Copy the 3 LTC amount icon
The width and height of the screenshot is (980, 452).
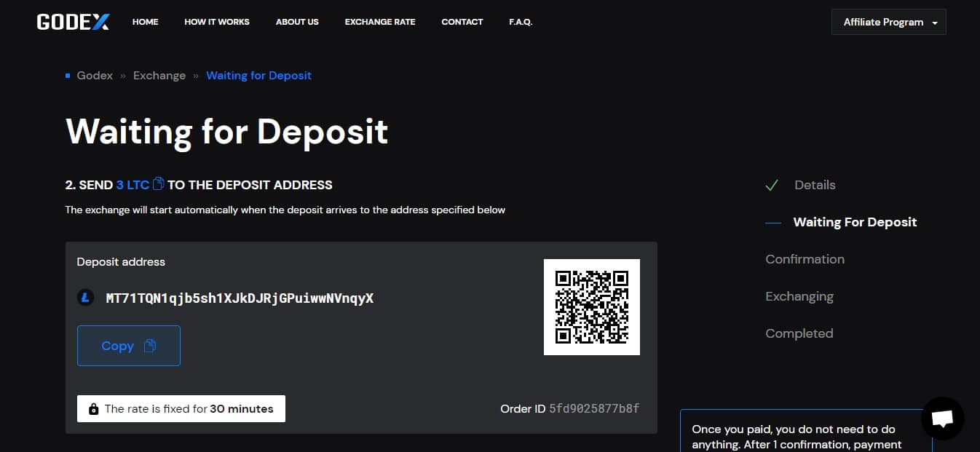coord(158,184)
